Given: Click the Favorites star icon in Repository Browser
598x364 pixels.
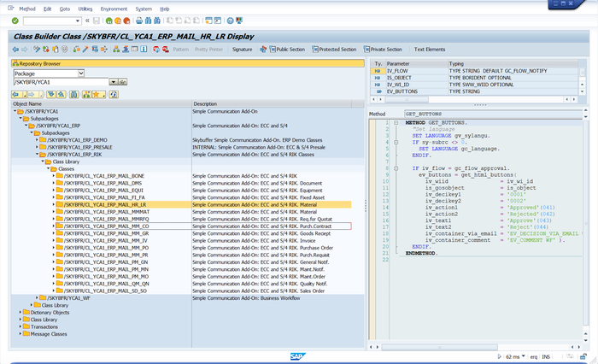Looking at the screenshot, I should point(96,94).
